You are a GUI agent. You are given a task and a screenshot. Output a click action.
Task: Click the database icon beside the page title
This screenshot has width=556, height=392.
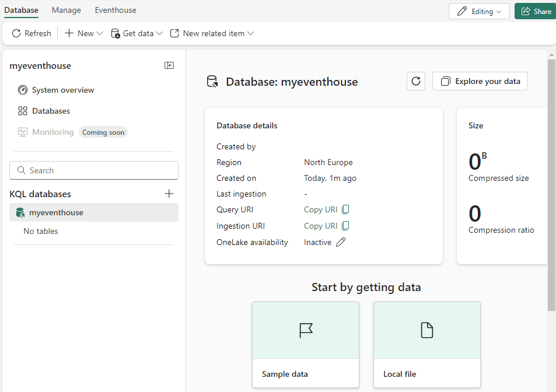[212, 82]
